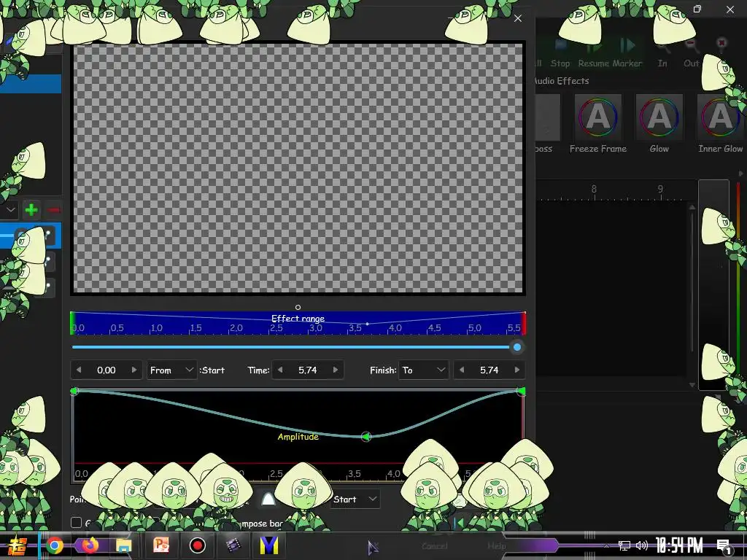Screen dimensions: 747x560
Task: Increase the Time value with right arrow
Action: point(336,370)
